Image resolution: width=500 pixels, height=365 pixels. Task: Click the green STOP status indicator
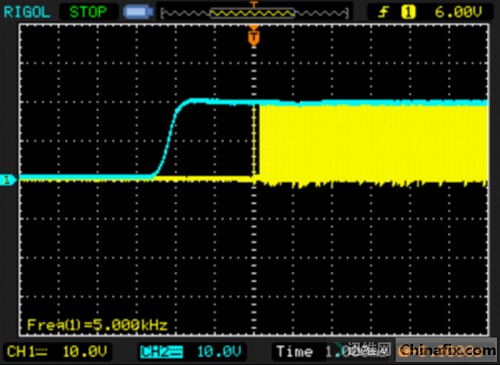tap(88, 12)
